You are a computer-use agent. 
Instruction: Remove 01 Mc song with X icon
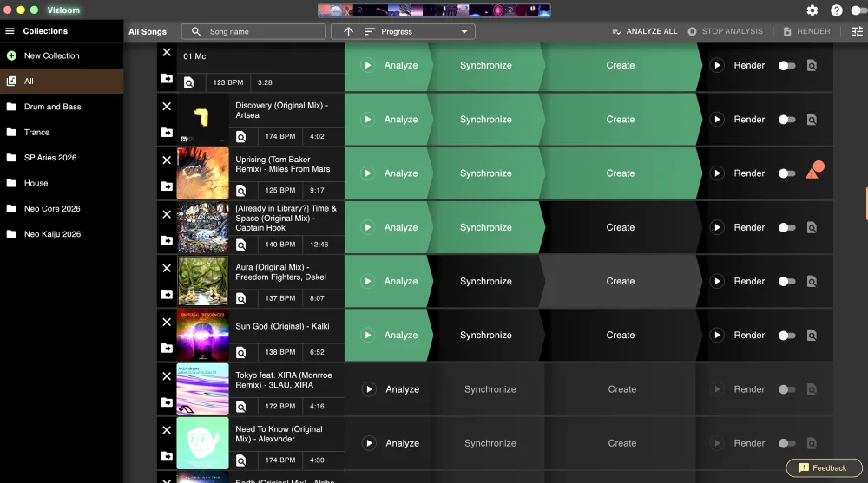[167, 53]
